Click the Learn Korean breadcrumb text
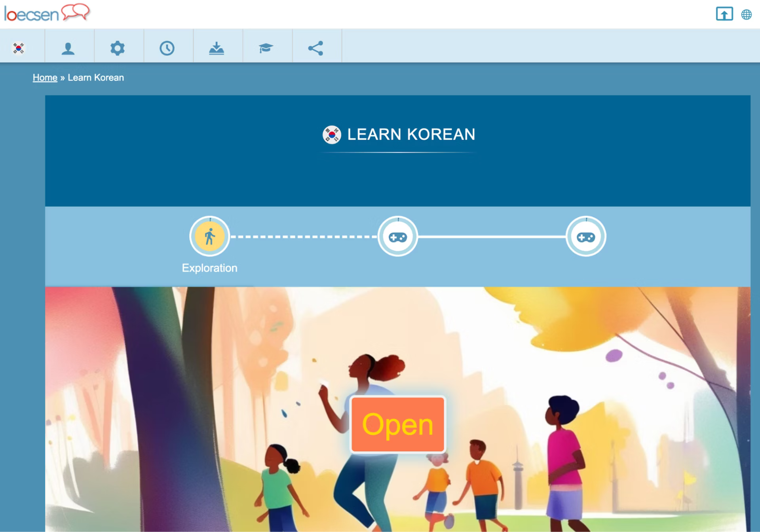 click(x=96, y=78)
